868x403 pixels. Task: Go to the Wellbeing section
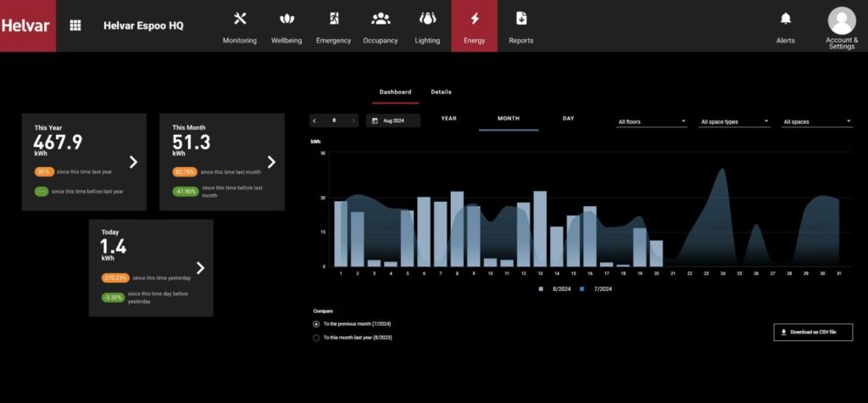pos(287,27)
